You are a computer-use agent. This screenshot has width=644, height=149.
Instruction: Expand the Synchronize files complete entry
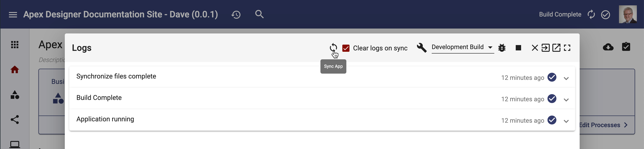pyautogui.click(x=566, y=78)
